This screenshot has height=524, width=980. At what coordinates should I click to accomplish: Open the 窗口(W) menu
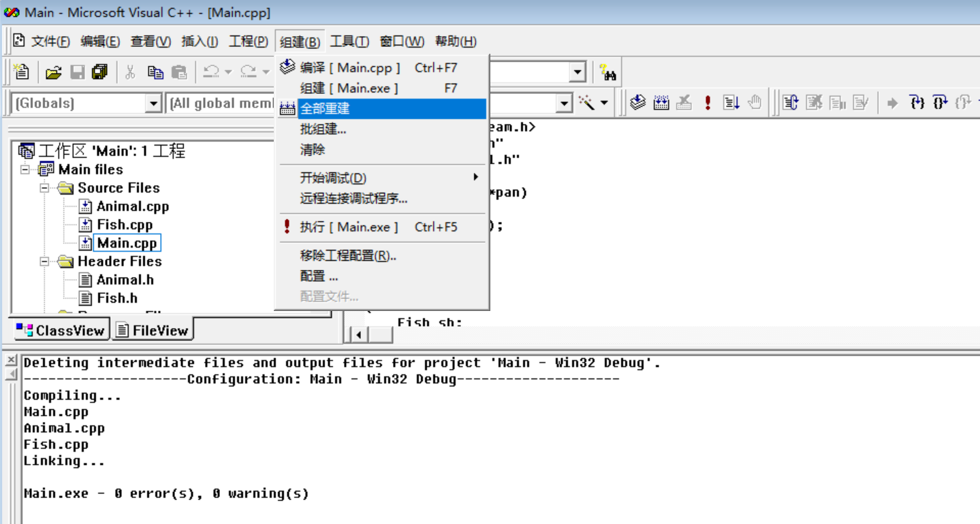402,42
